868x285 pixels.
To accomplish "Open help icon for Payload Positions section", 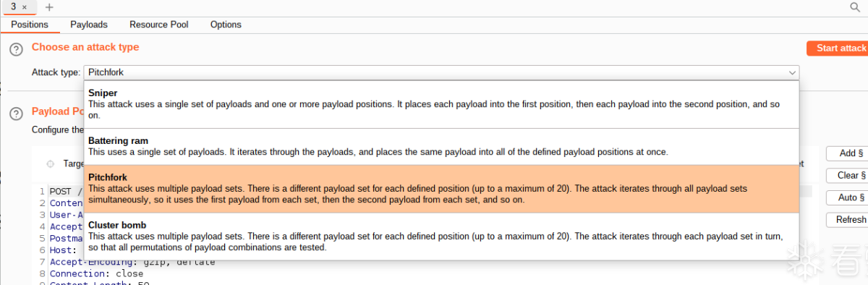I will [x=16, y=114].
